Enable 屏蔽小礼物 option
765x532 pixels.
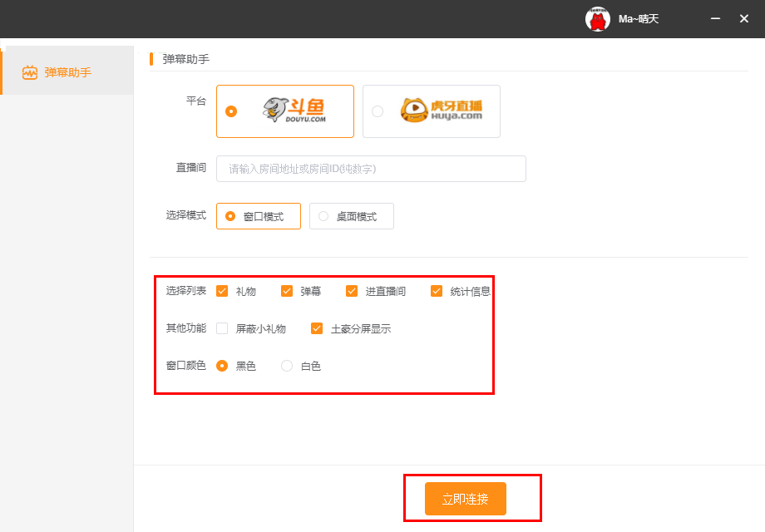[x=222, y=328]
